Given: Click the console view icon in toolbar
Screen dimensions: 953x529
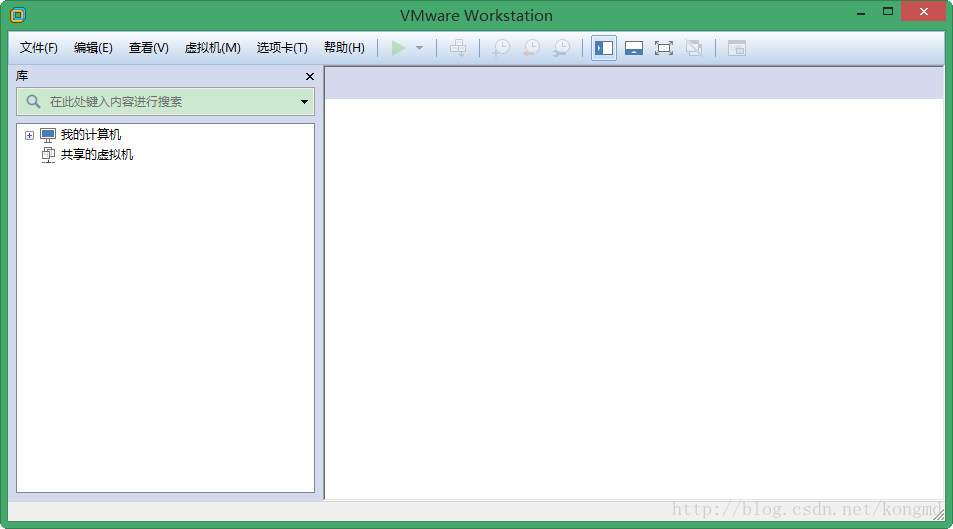Looking at the screenshot, I should coord(737,48).
